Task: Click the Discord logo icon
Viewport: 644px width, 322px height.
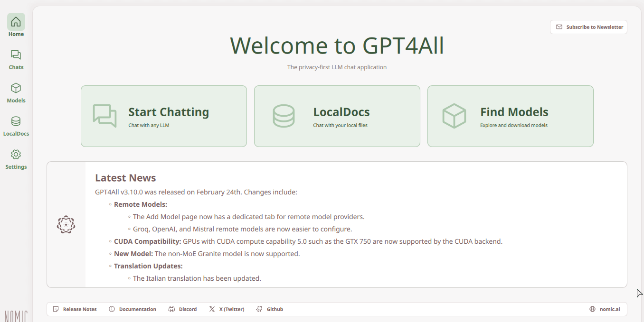Action: click(x=172, y=309)
